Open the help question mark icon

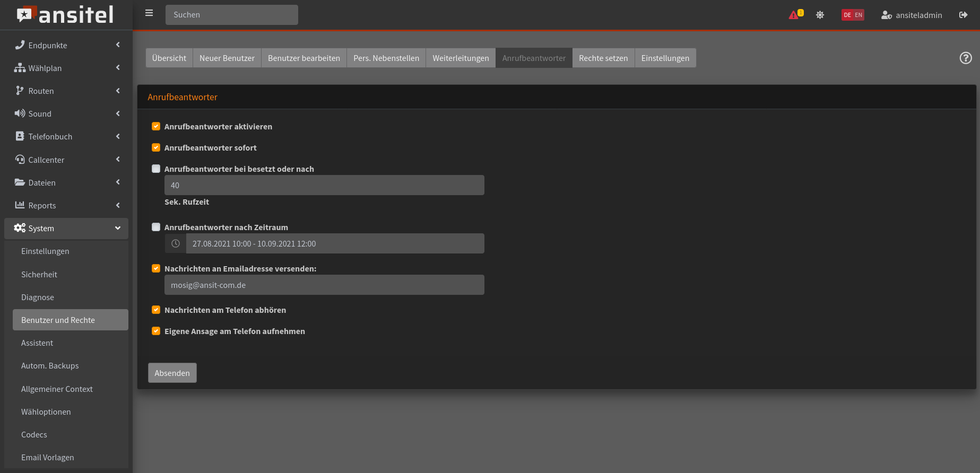pos(965,58)
